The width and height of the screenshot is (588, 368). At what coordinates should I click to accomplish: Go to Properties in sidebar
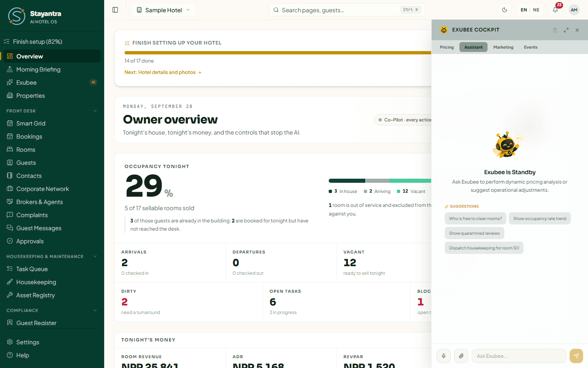pos(52,96)
